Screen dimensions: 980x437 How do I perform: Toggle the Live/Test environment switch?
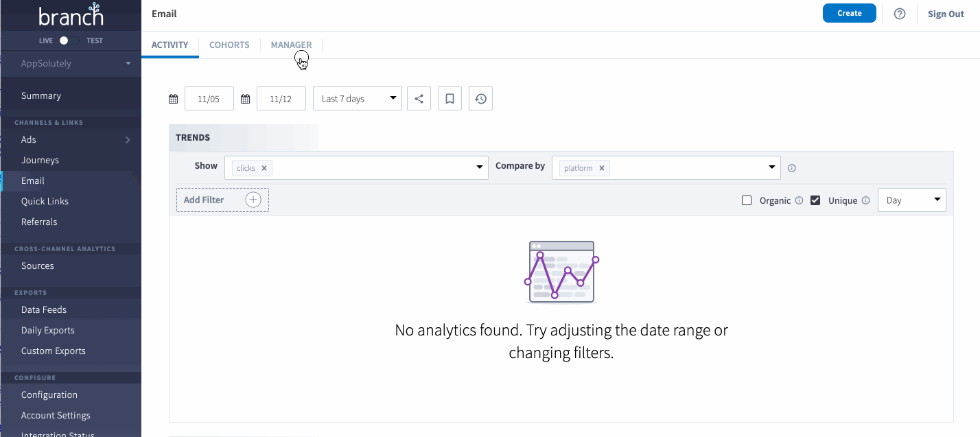point(67,40)
